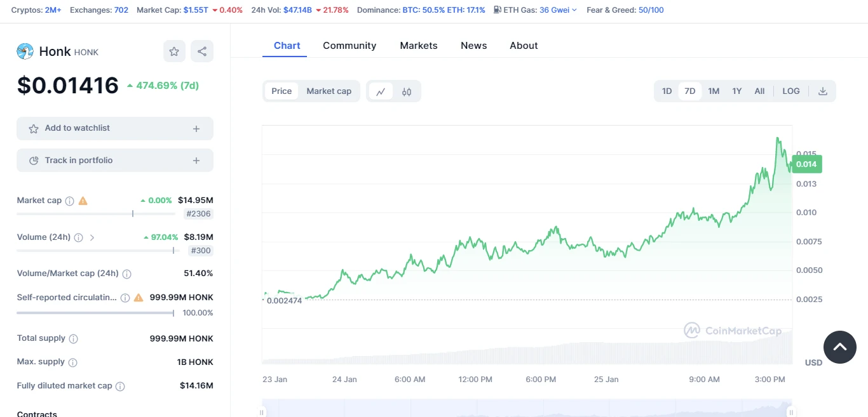Open Market cap info tooltip icon
Viewport: 868px width, 417px height.
tap(70, 201)
